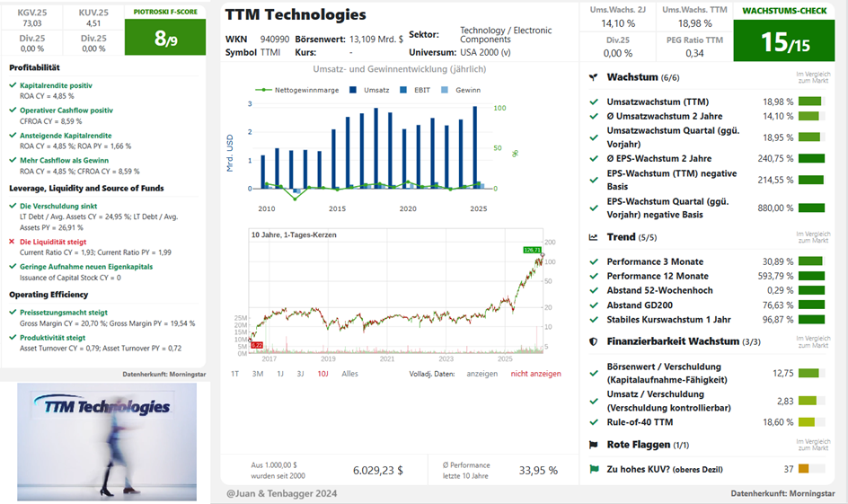Click the Rote Flaggen black flag icon
This screenshot has width=848, height=504.
(x=593, y=445)
